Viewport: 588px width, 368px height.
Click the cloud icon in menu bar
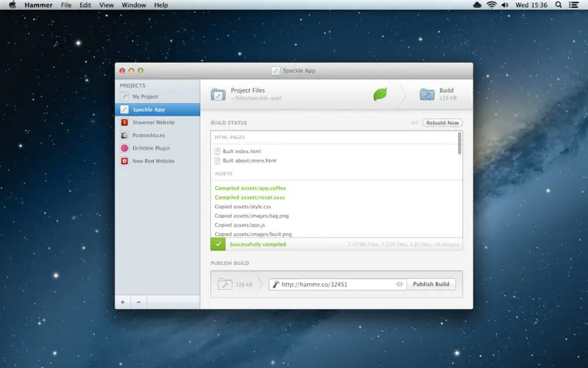[x=477, y=5]
